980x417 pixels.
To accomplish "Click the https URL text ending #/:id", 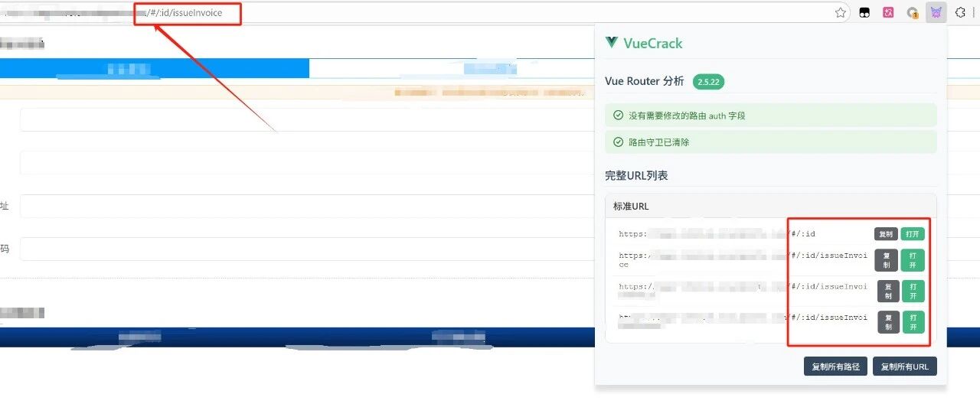I will tap(717, 234).
